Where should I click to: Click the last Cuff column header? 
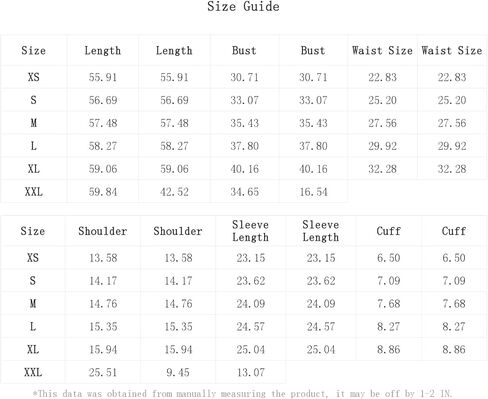pyautogui.click(x=454, y=231)
